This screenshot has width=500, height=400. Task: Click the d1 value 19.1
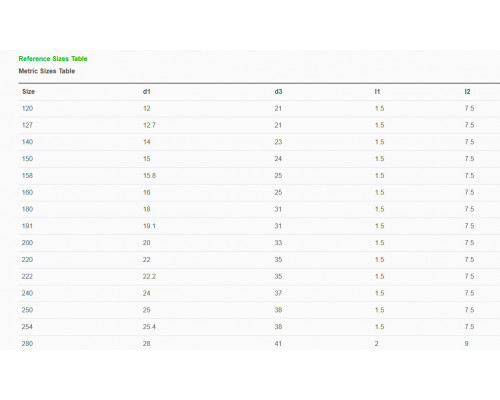click(x=149, y=226)
